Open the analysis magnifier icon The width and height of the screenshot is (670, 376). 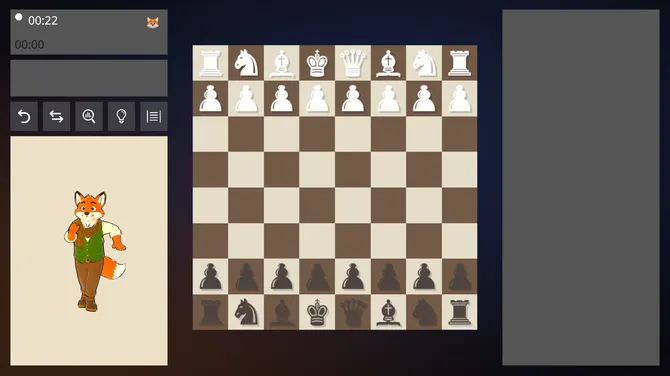tap(89, 116)
